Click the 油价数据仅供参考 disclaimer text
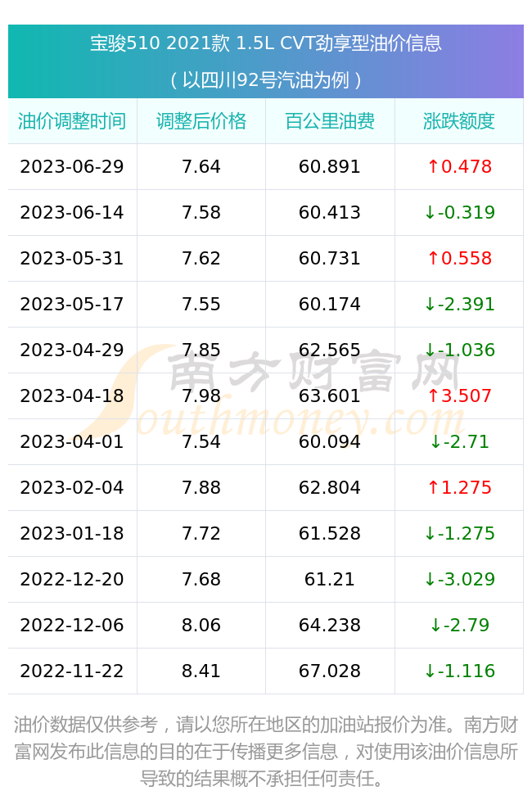Image resolution: width=532 pixels, height=800 pixels. [86, 725]
